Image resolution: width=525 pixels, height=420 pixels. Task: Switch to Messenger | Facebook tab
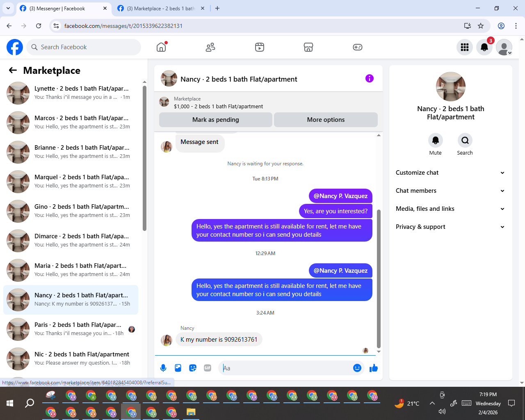[x=64, y=8]
